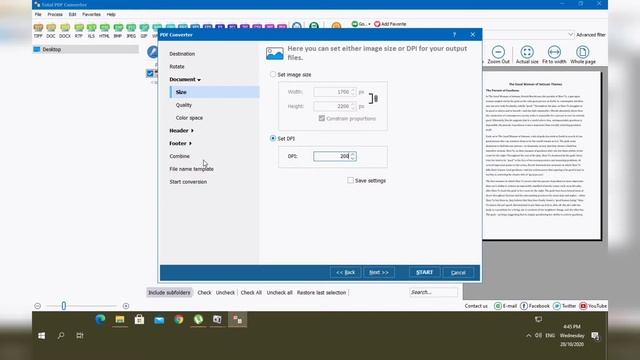Image resolution: width=640 pixels, height=360 pixels.
Task: Click the Actual size preview icon
Action: tap(527, 55)
